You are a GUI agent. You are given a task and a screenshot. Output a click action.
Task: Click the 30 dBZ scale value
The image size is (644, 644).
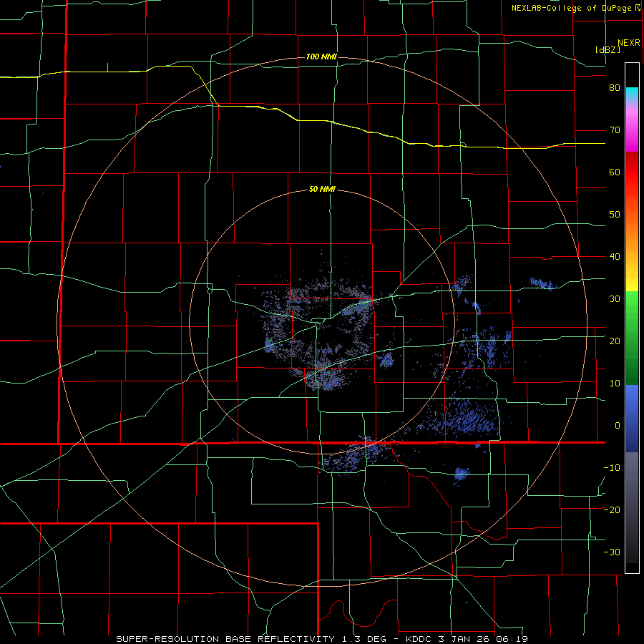615,298
